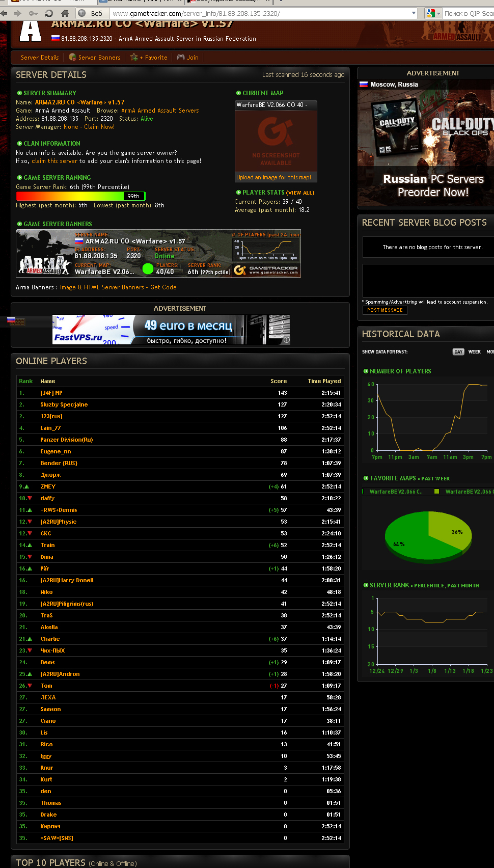
Task: Click the 'VIEW ALL' player stats link
Action: pyautogui.click(x=300, y=193)
